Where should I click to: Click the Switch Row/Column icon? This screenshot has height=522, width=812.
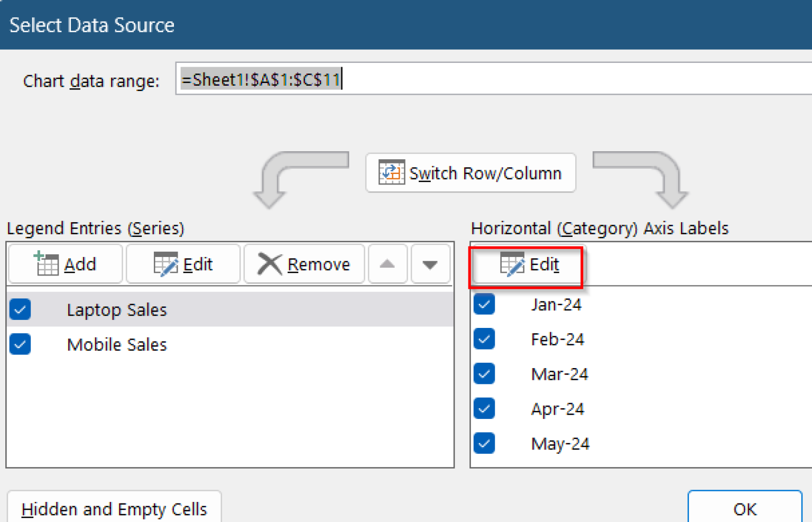(391, 172)
